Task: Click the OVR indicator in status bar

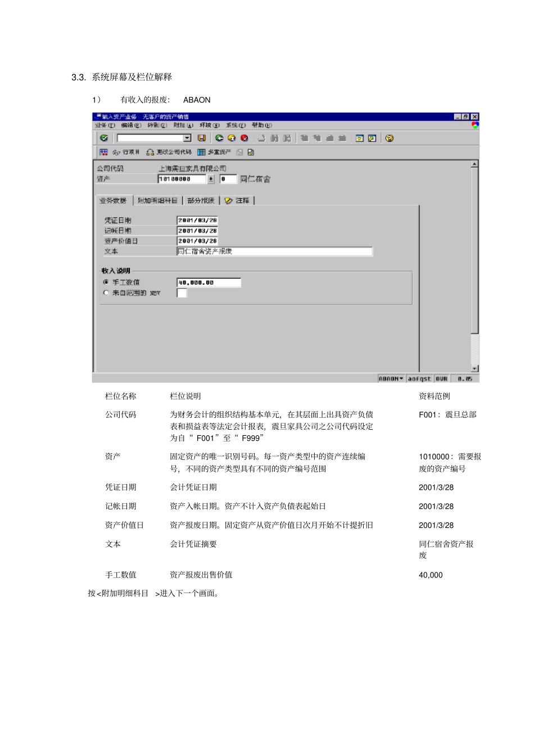Action: (x=442, y=379)
